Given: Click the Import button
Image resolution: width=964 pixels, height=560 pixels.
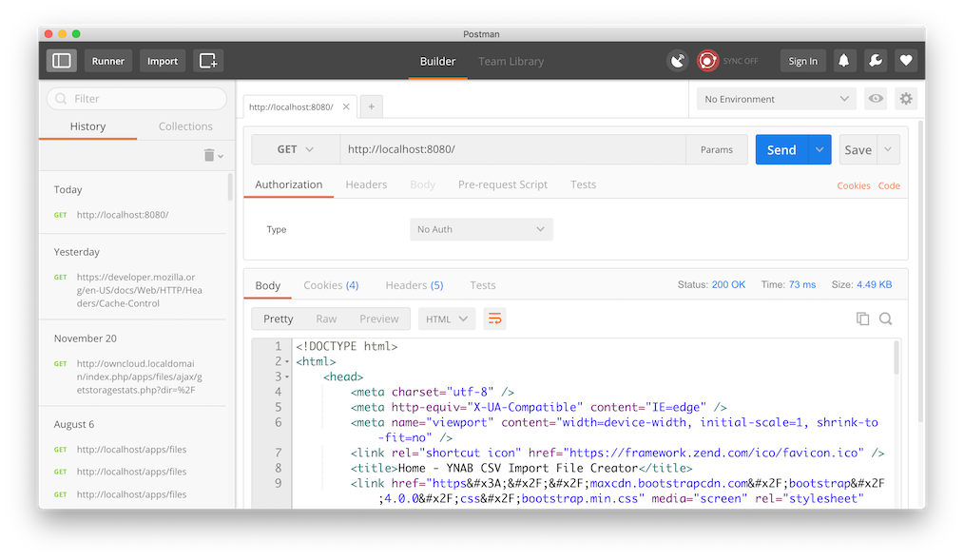Looking at the screenshot, I should pyautogui.click(x=163, y=61).
